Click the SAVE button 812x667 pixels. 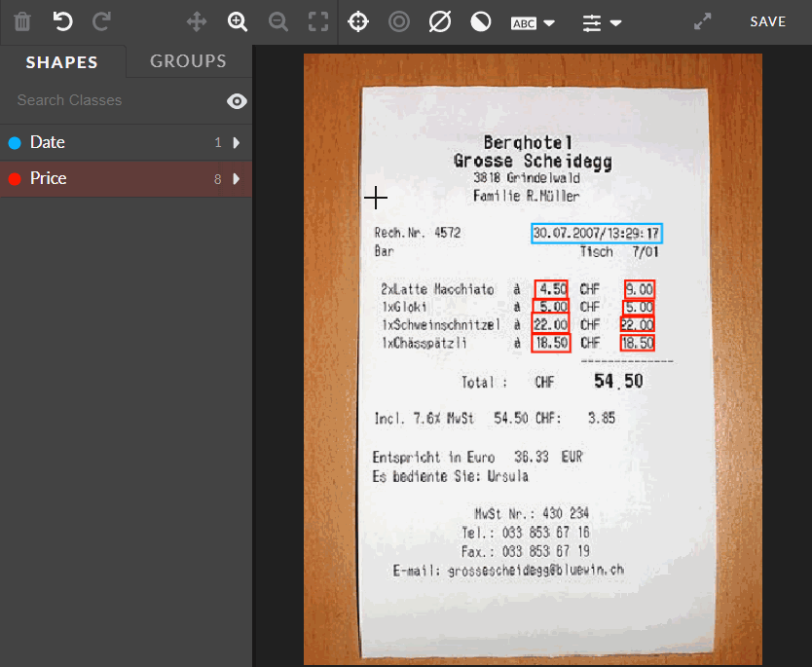point(767,21)
